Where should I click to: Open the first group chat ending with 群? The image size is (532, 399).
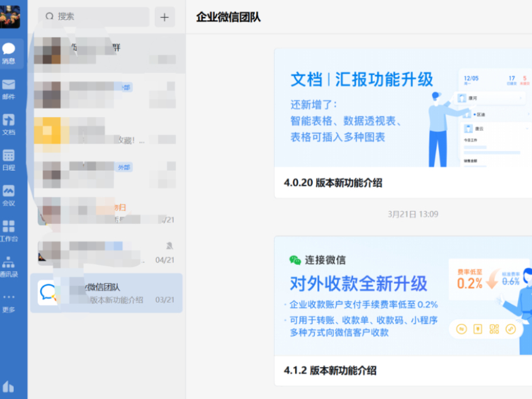(108, 53)
